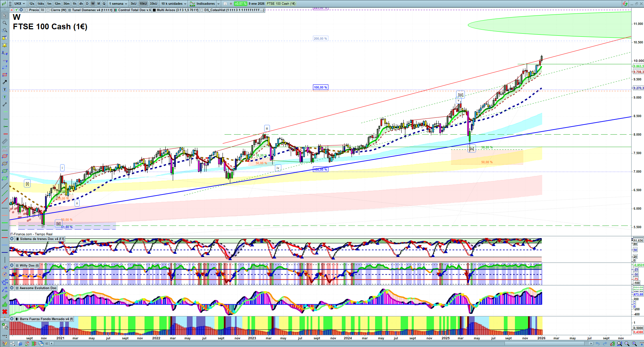Click the Control Total Doc color swatch
The width and height of the screenshot is (644, 347).
[x=116, y=10]
